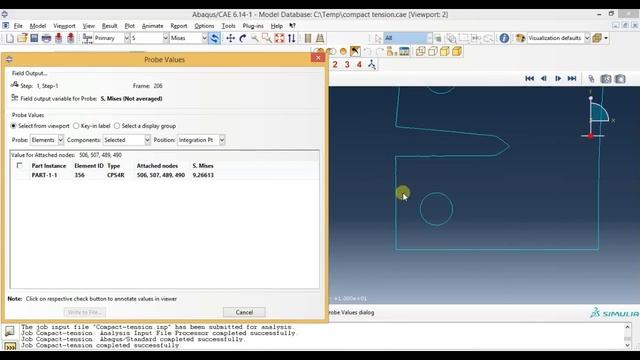Apply custom view 2
Image resolution: width=640 pixels, height=360 pixels.
click(335, 64)
